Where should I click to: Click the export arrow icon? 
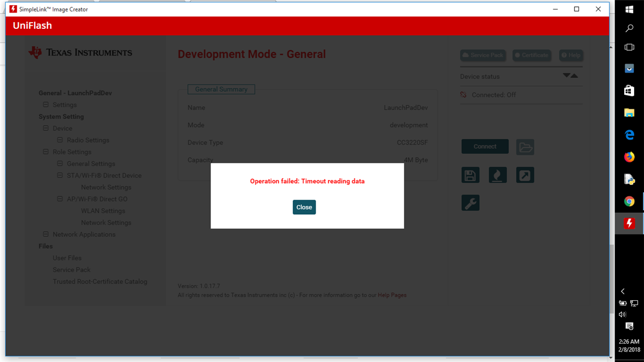click(x=525, y=175)
